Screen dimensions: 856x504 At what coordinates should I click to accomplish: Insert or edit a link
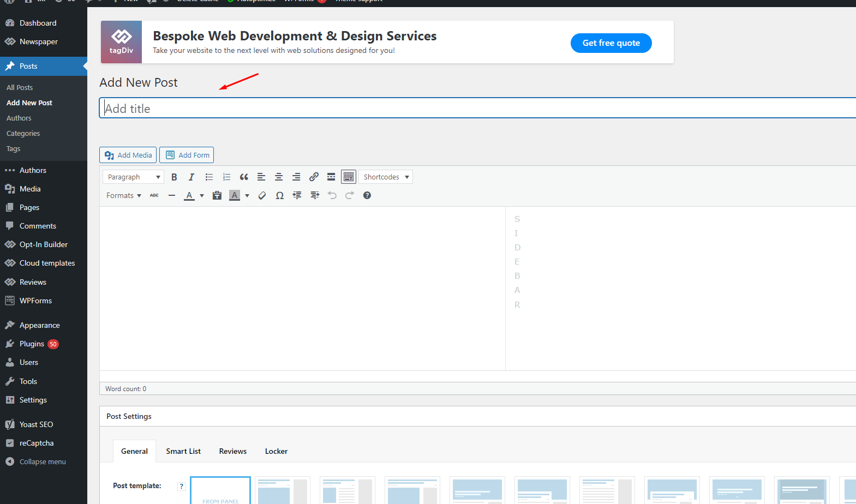click(x=314, y=177)
